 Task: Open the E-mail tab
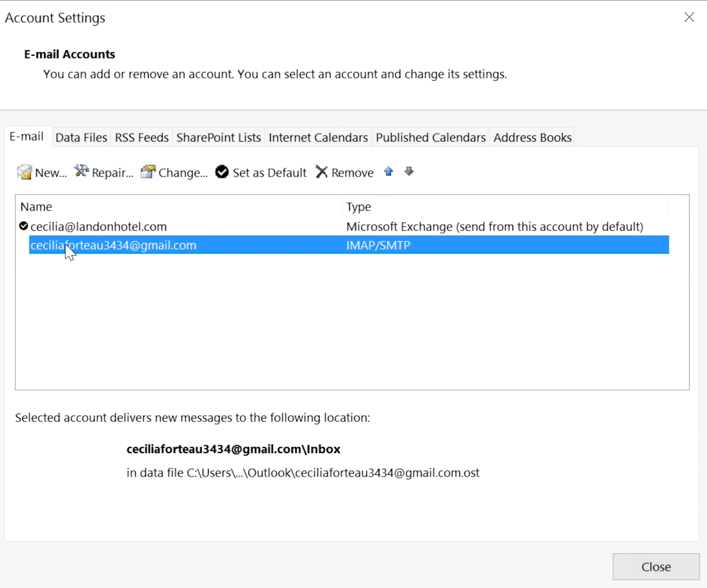(x=27, y=137)
